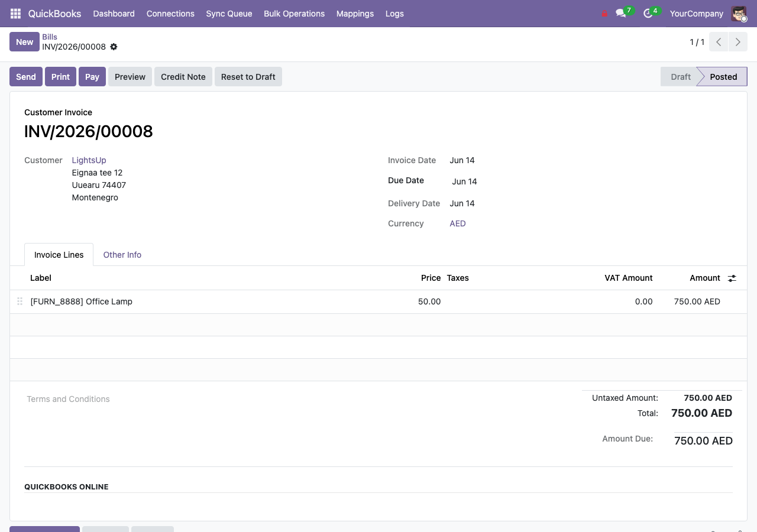
Task: Switch to the Invoice Lines tab
Action: 59,255
